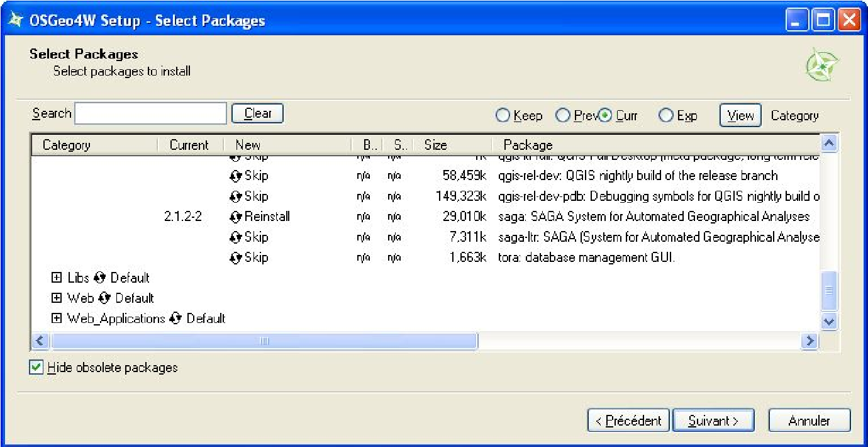Screen dimensions: 868x447
Task: Click the size value 29,010k
Action: [x=464, y=217]
